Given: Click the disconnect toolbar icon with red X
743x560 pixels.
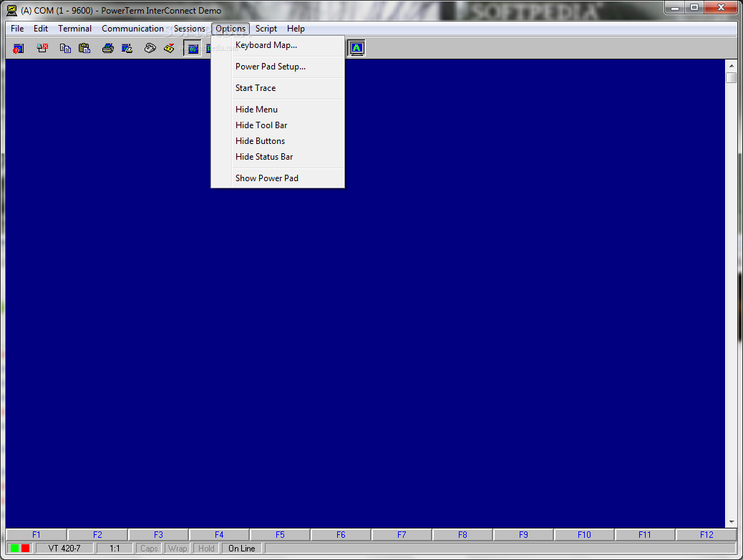Looking at the screenshot, I should 42,49.
